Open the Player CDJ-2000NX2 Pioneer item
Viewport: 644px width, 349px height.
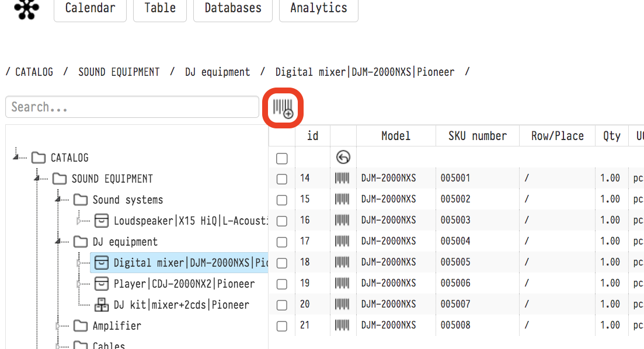pos(184,284)
